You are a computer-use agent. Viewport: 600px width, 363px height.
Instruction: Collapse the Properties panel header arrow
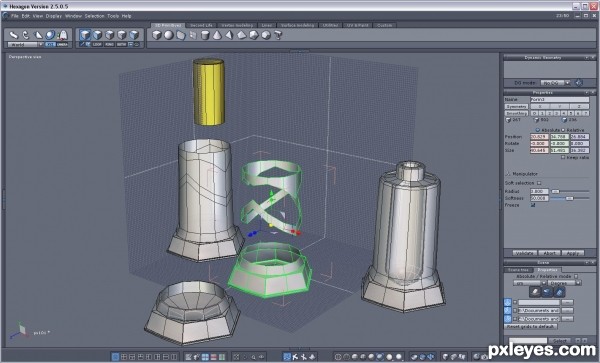[x=587, y=93]
